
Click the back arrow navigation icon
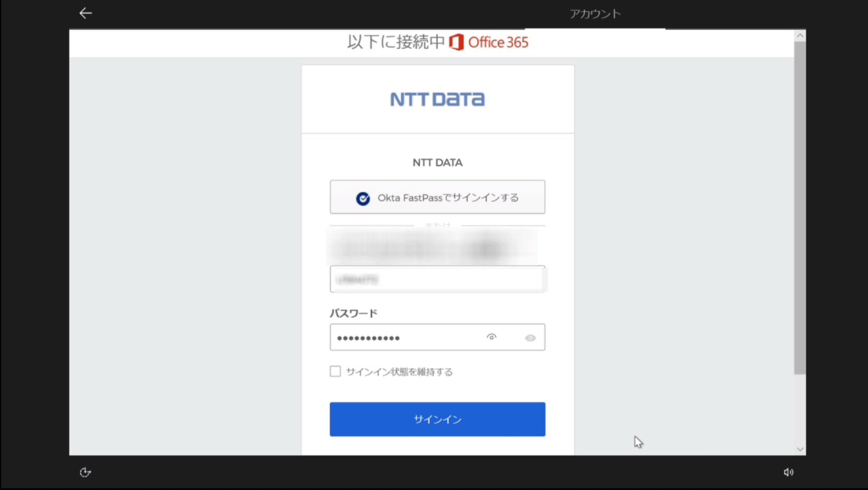tap(85, 13)
